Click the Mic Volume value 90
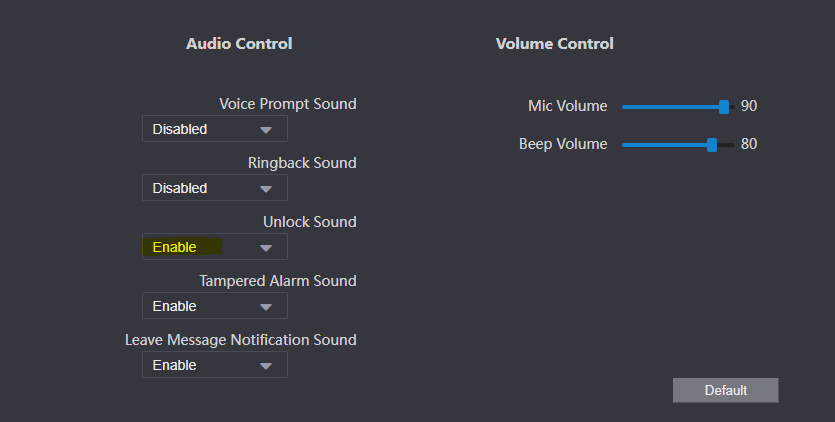The width and height of the screenshot is (835, 422). pyautogui.click(x=749, y=106)
